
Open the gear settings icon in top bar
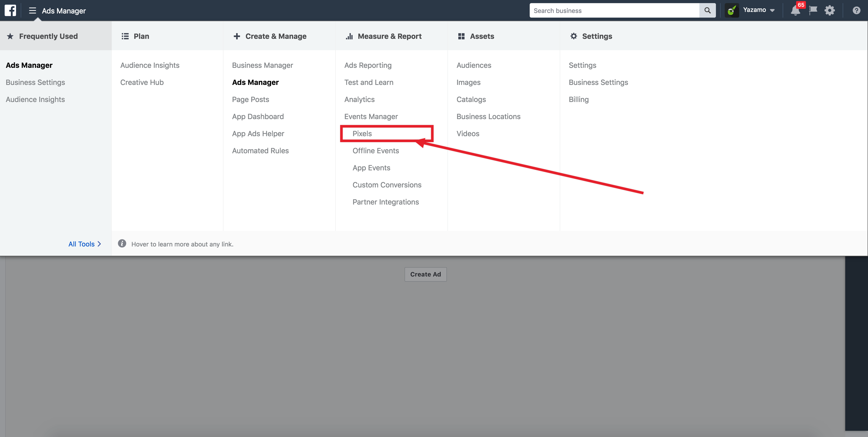(x=829, y=10)
